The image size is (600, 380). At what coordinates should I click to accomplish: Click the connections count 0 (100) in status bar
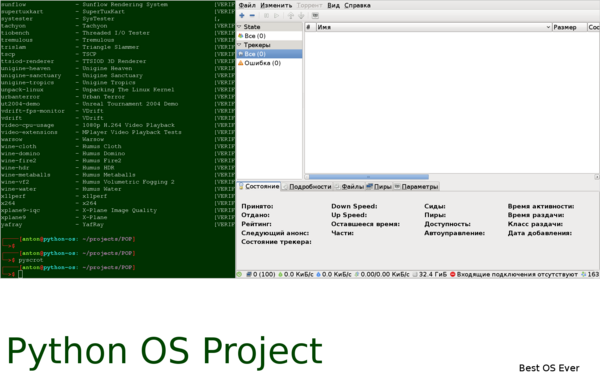(x=261, y=274)
